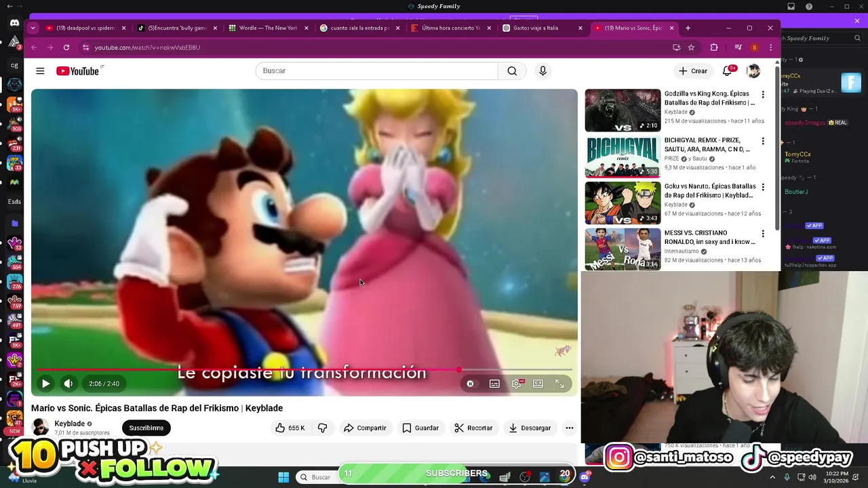Open Godzilla vs King Kong video thumbnail
The height and width of the screenshot is (488, 868).
[x=623, y=110]
